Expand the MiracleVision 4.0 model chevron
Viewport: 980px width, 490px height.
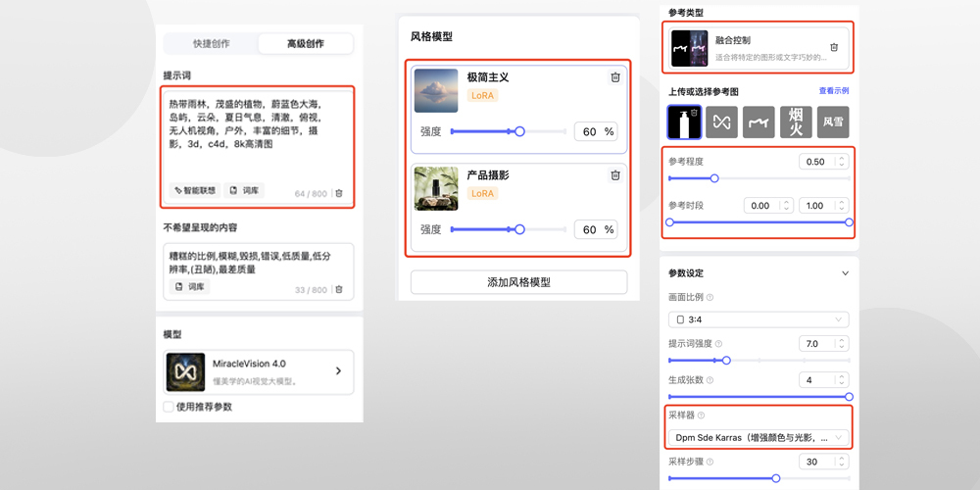[338, 371]
